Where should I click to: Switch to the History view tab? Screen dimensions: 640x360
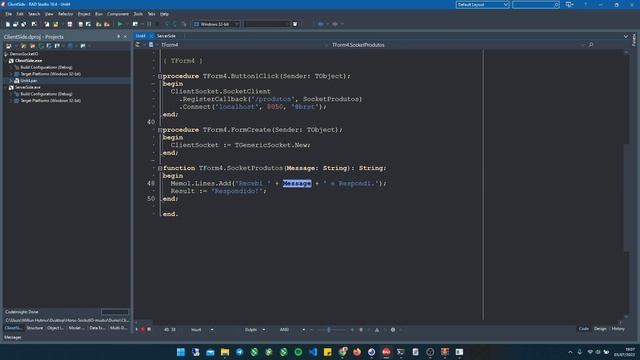pyautogui.click(x=618, y=329)
